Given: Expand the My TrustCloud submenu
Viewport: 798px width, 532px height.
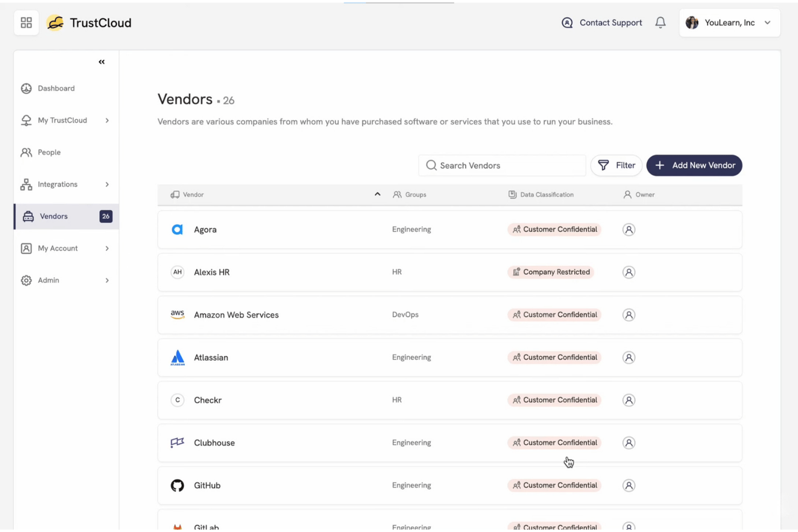Looking at the screenshot, I should coord(107,120).
